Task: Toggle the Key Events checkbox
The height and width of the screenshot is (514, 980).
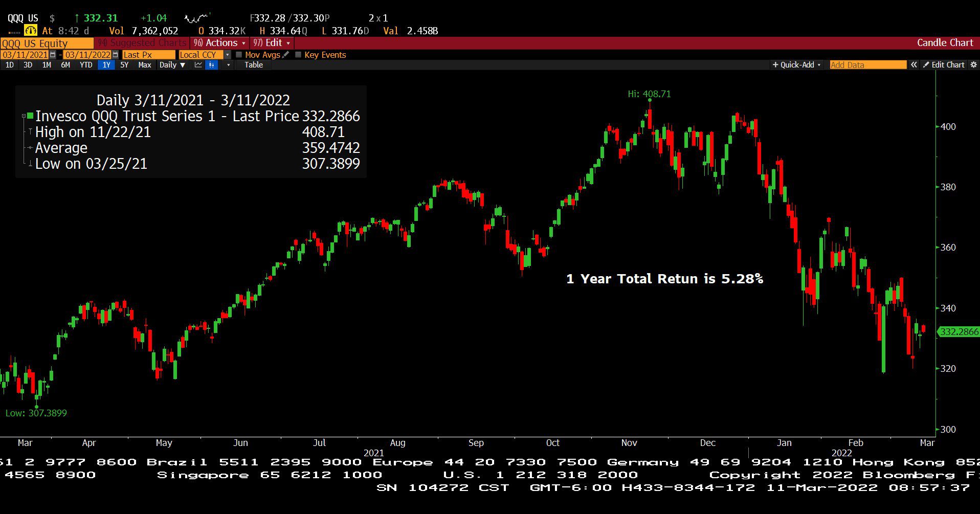Action: (298, 55)
